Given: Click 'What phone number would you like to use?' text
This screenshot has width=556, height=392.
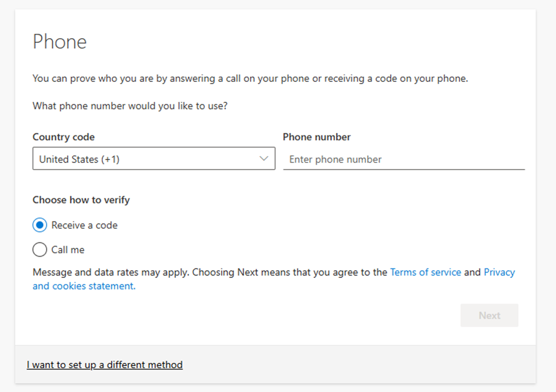Looking at the screenshot, I should coord(130,107).
